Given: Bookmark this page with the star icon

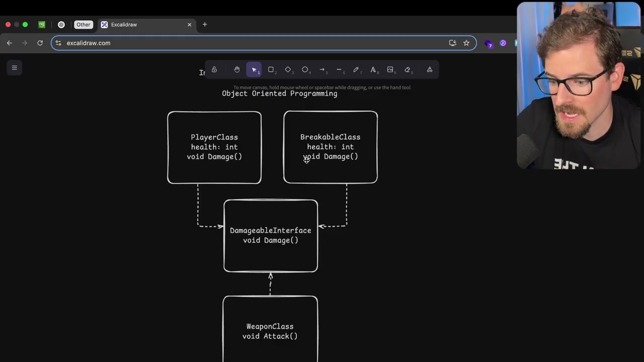Looking at the screenshot, I should pyautogui.click(x=466, y=43).
